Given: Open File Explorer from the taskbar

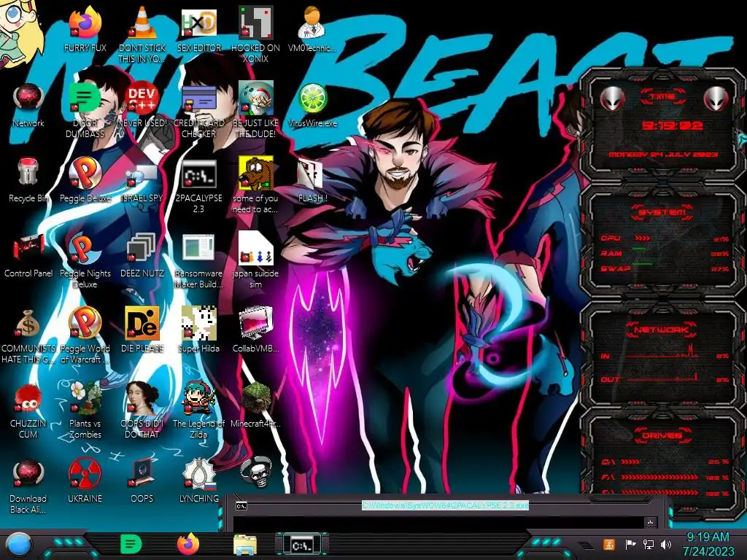Looking at the screenshot, I should [245, 544].
